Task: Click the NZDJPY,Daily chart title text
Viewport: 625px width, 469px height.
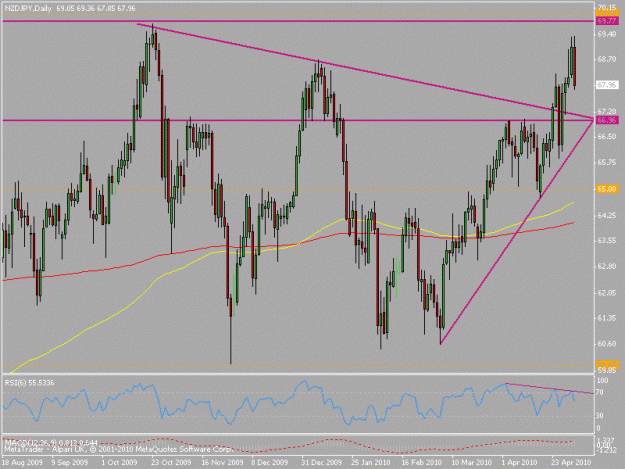Action: click(x=28, y=8)
